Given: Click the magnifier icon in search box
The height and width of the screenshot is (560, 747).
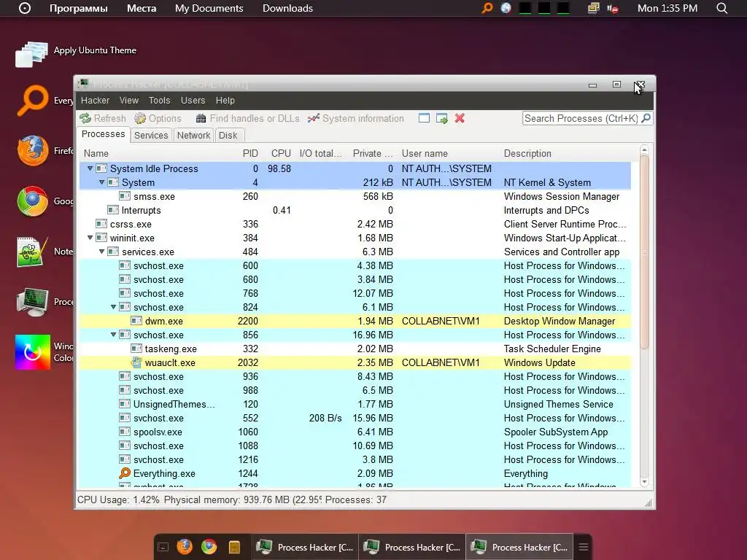Looking at the screenshot, I should (x=646, y=118).
